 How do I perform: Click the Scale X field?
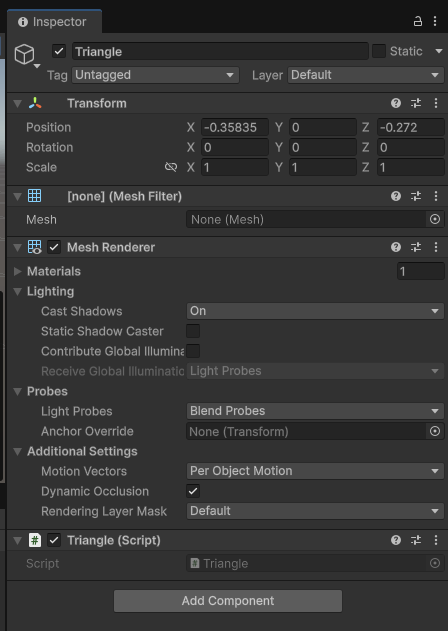point(235,167)
